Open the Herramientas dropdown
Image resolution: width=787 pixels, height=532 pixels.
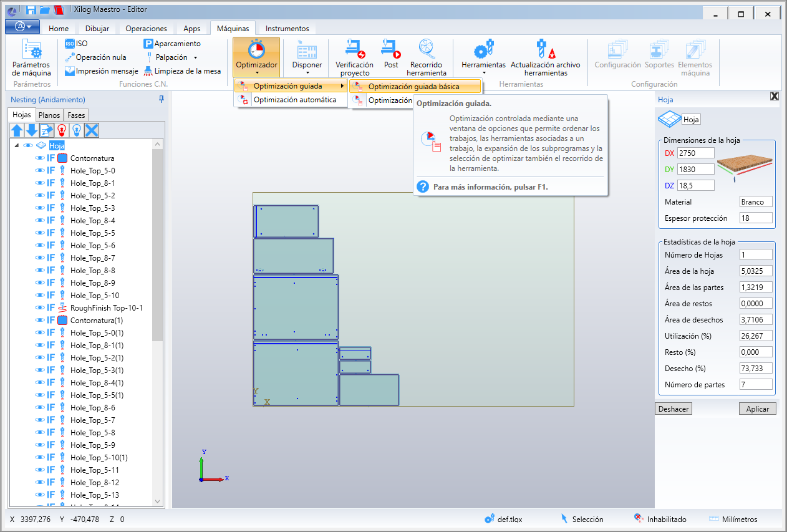483,58
